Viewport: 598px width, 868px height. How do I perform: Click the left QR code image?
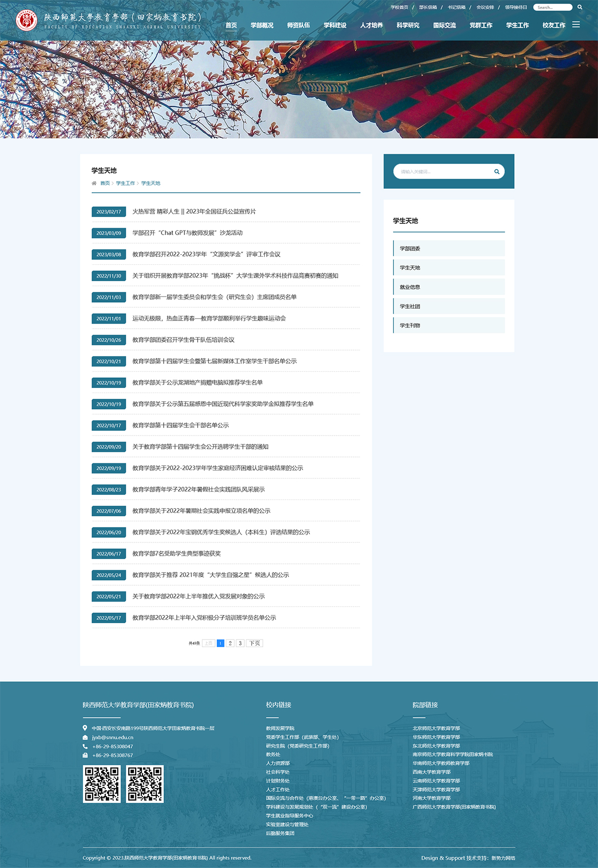click(102, 784)
